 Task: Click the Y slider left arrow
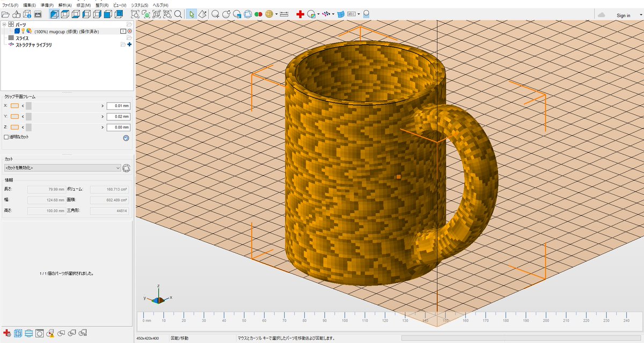pos(23,116)
